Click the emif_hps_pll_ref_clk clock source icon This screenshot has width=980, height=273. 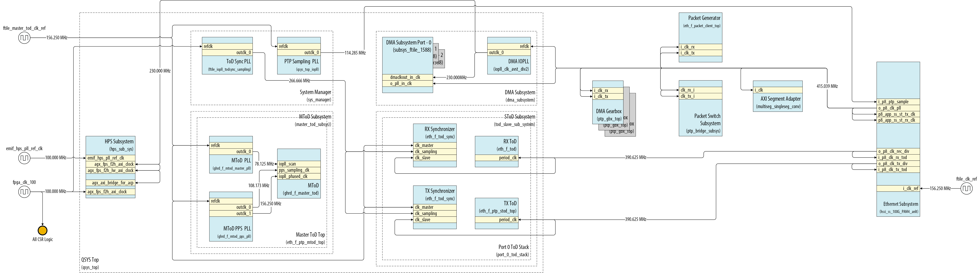[24, 158]
